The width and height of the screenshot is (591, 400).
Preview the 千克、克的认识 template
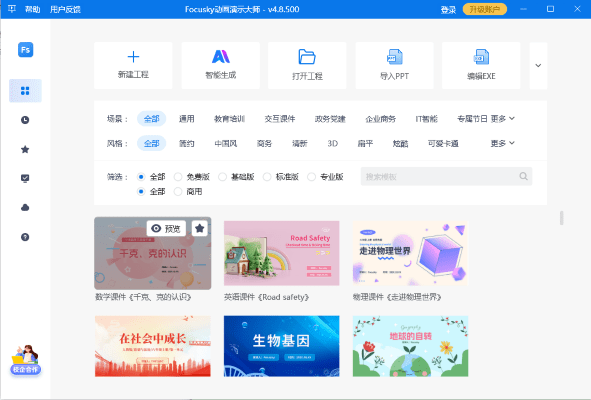[x=166, y=228]
